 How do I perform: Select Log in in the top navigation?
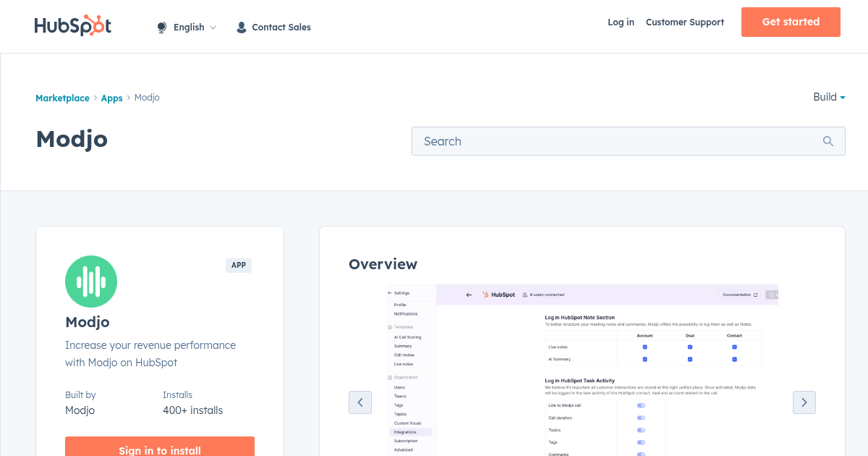coord(621,22)
